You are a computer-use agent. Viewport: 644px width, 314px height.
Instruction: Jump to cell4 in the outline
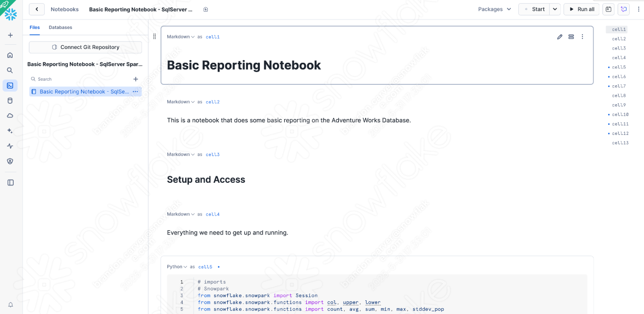click(619, 58)
